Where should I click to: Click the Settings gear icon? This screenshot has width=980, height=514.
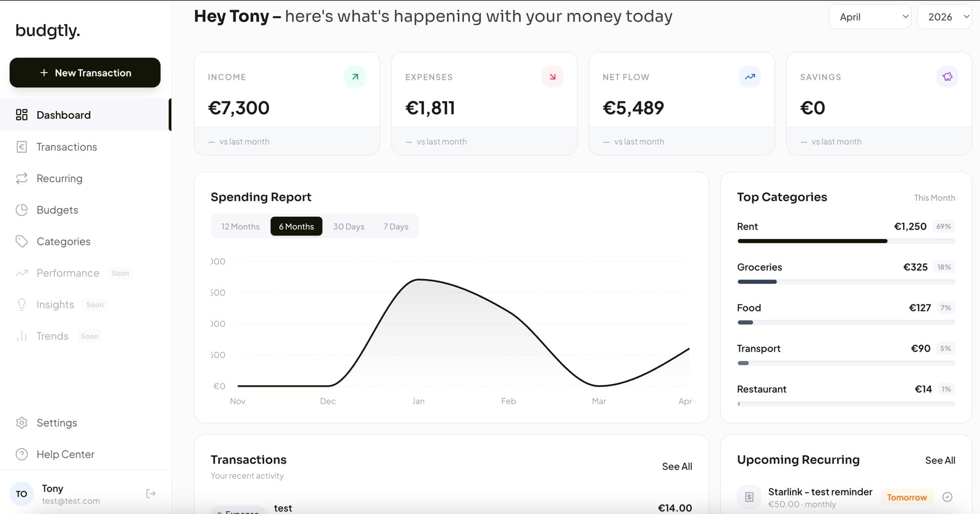pyautogui.click(x=22, y=423)
